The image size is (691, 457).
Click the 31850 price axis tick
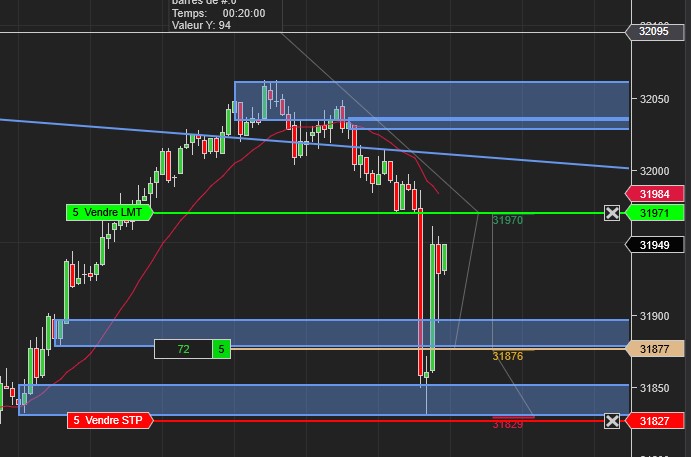(x=654, y=388)
